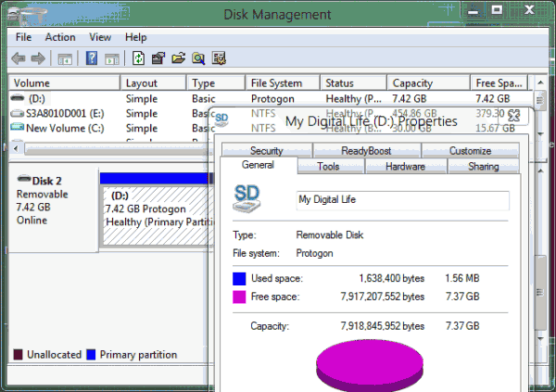Minimize the Disk Management window

coord(473,10)
